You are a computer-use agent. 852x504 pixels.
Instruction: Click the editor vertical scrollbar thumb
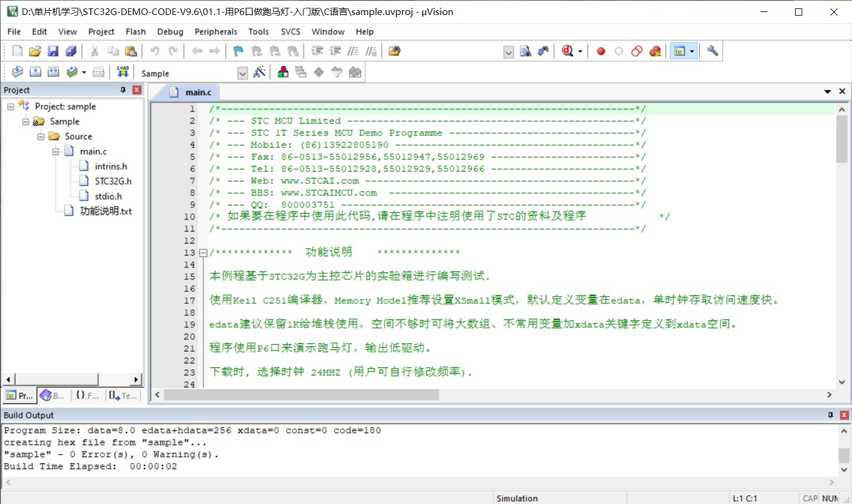click(x=842, y=139)
